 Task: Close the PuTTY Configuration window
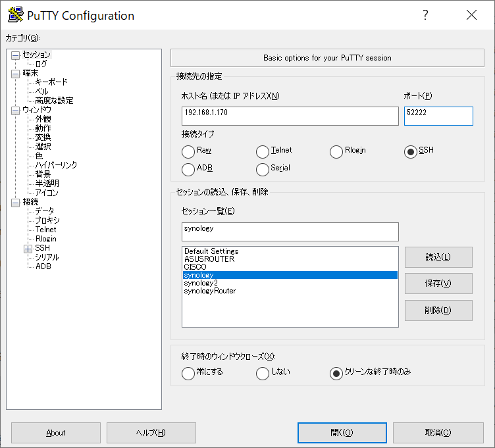tap(471, 15)
